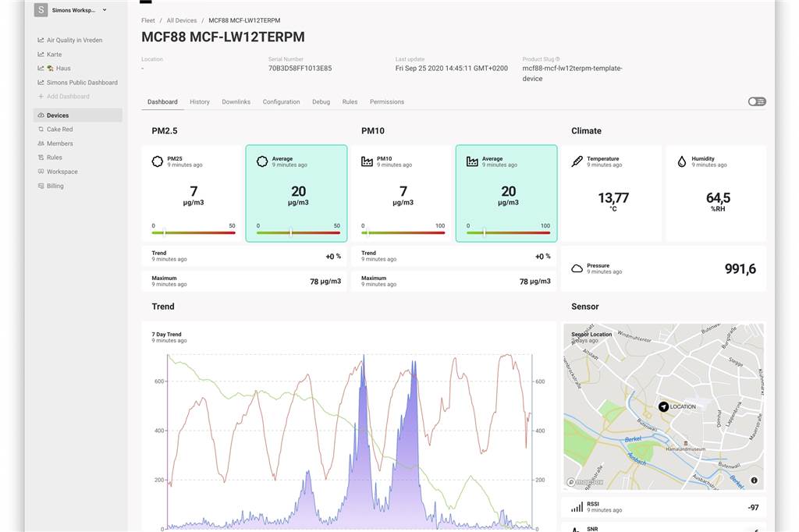799x532 pixels.
Task: Click the PM2.5 Average particle icon
Action: (262, 161)
